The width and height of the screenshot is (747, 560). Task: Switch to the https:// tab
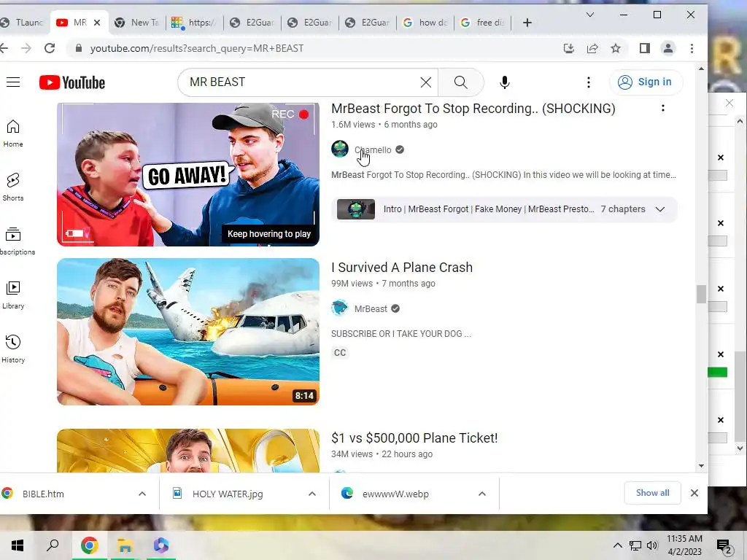pos(194,23)
